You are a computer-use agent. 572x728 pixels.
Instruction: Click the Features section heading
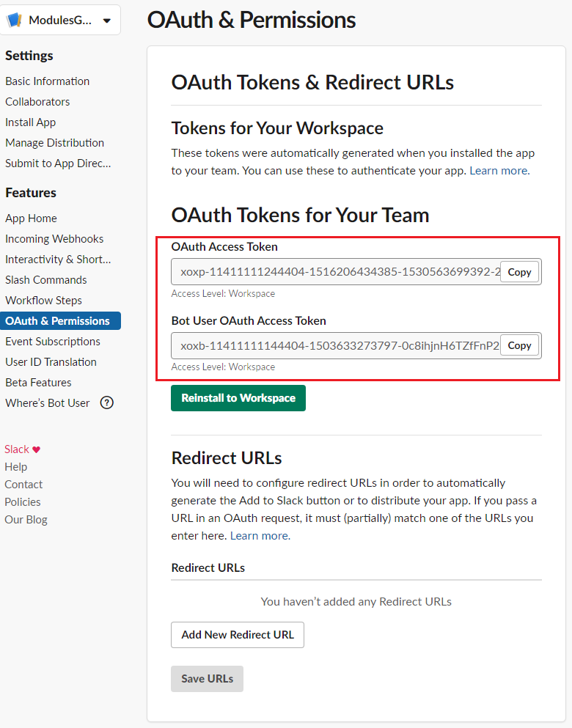31,193
